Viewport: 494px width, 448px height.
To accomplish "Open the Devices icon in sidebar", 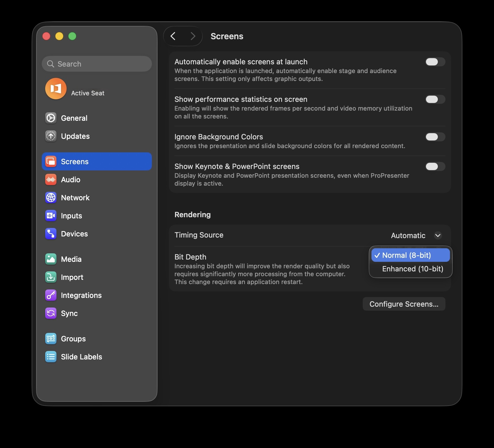I will point(51,234).
